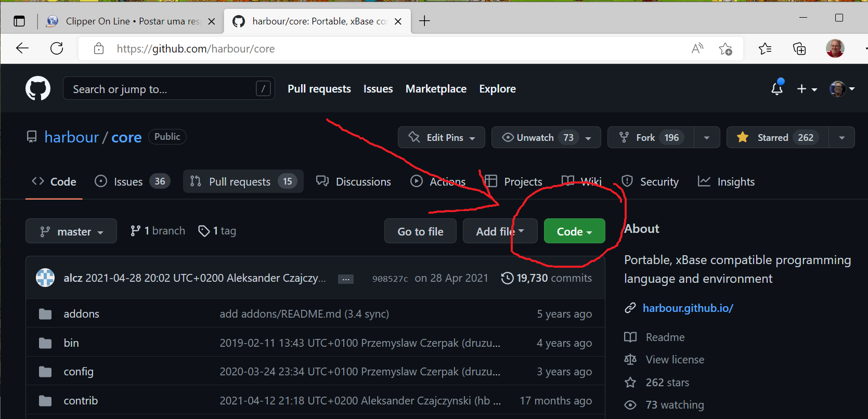Open the Collections icon
868x419 pixels.
coord(799,48)
